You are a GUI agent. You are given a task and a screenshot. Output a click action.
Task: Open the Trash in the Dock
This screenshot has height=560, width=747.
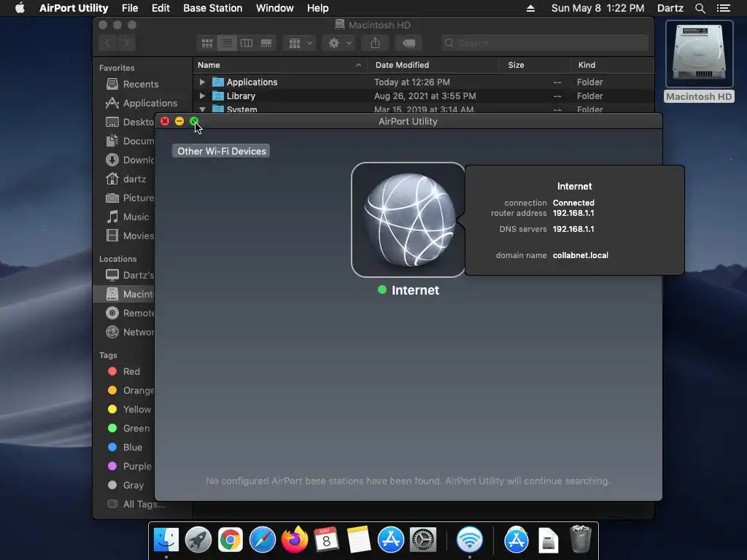click(580, 539)
